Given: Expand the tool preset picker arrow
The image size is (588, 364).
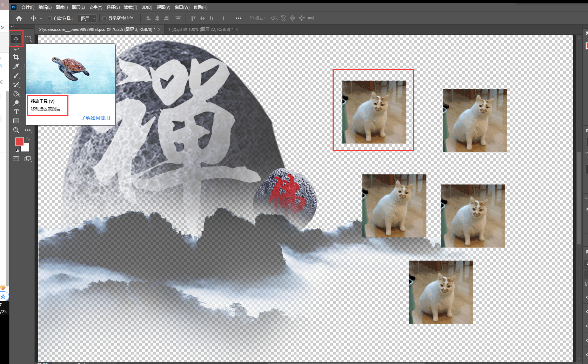Looking at the screenshot, I should 41,18.
